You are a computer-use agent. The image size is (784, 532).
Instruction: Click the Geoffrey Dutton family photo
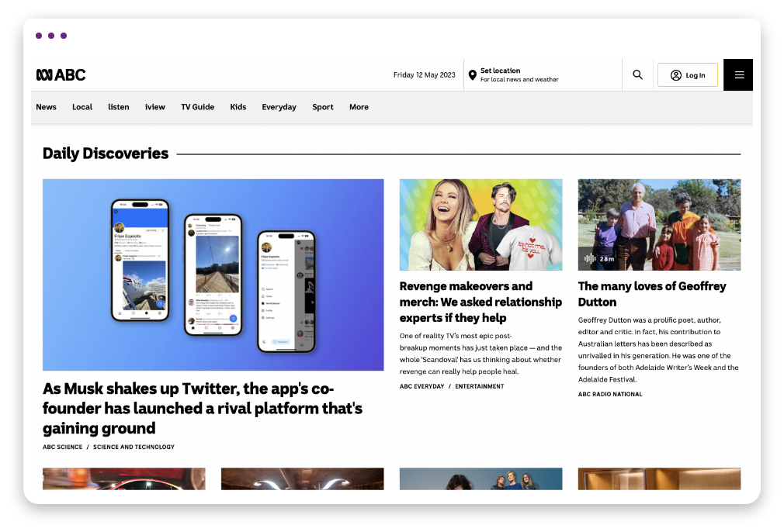(x=659, y=225)
